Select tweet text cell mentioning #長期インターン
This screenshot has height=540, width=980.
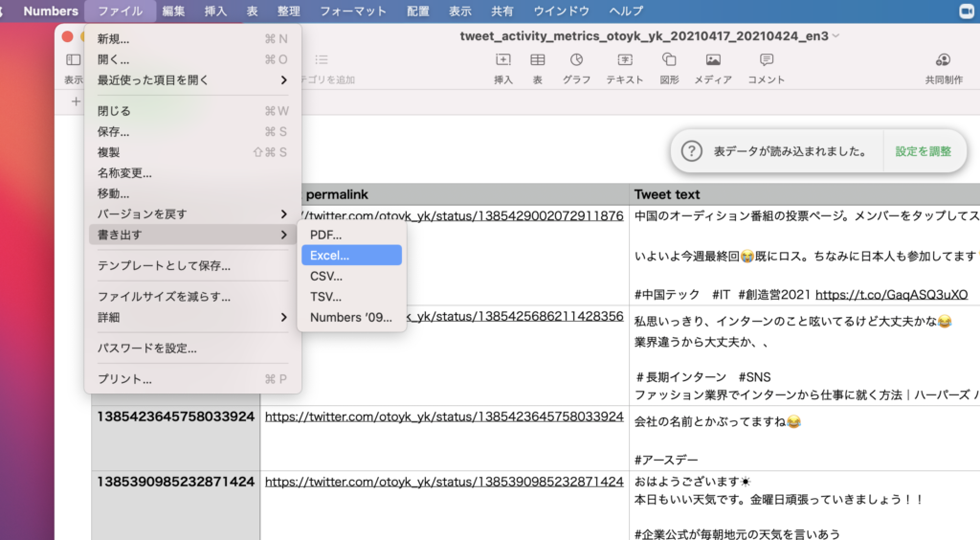[804, 355]
